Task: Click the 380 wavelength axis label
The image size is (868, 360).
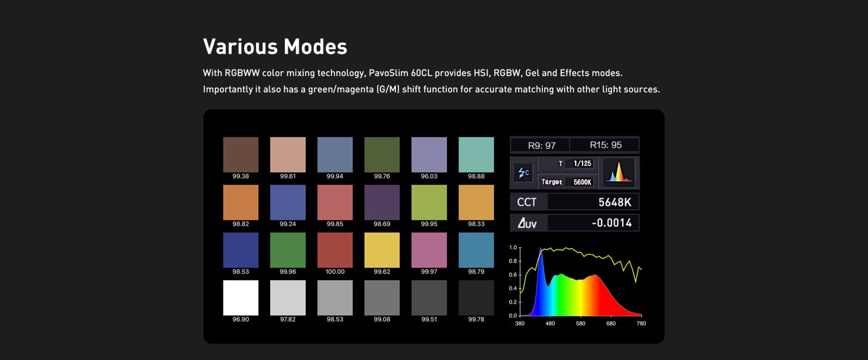Action: [520, 324]
